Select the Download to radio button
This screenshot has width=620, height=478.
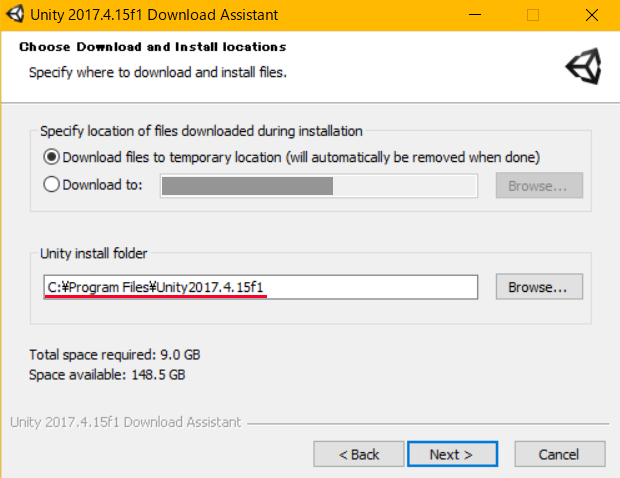point(51,184)
